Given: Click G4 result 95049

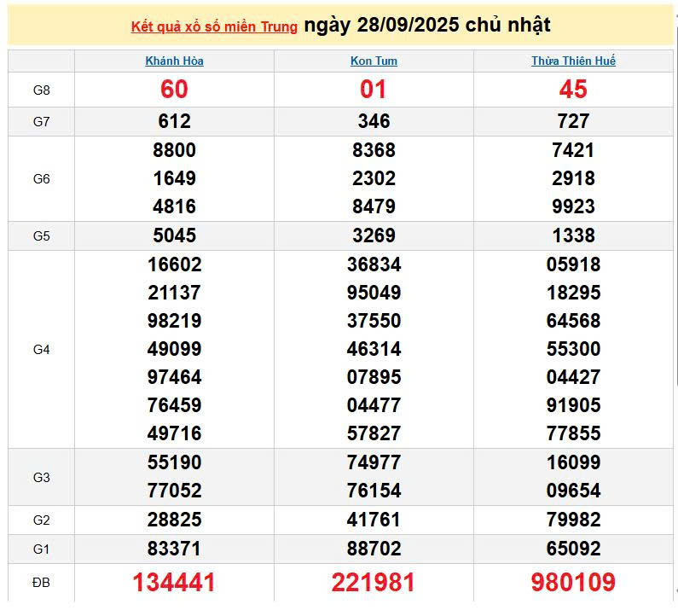Looking at the screenshot, I should pos(374,293).
